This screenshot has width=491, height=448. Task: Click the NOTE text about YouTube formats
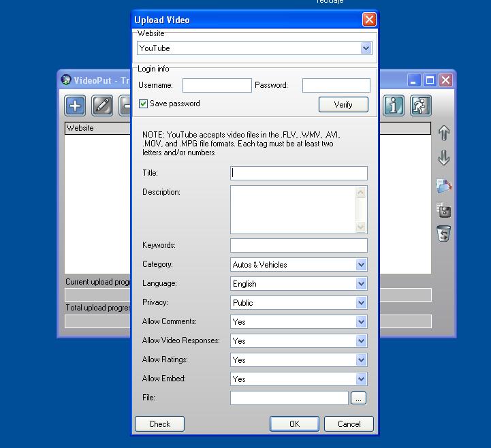click(x=241, y=144)
